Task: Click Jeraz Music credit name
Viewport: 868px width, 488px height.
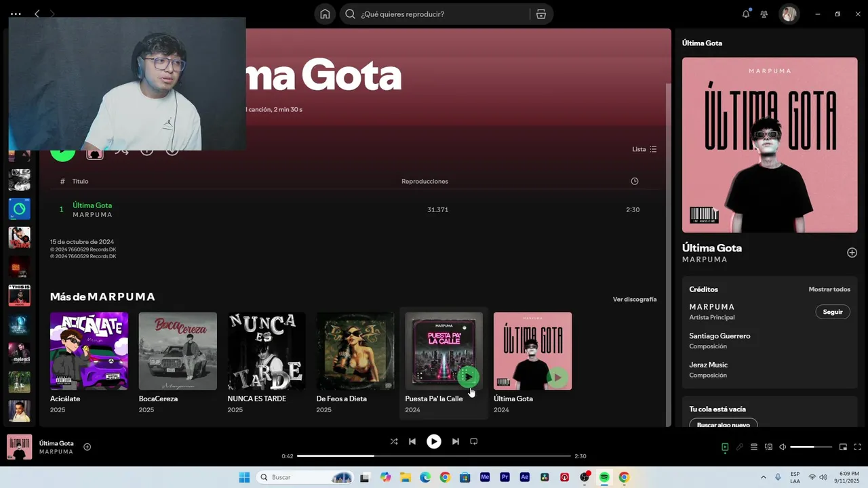Action: point(709,365)
